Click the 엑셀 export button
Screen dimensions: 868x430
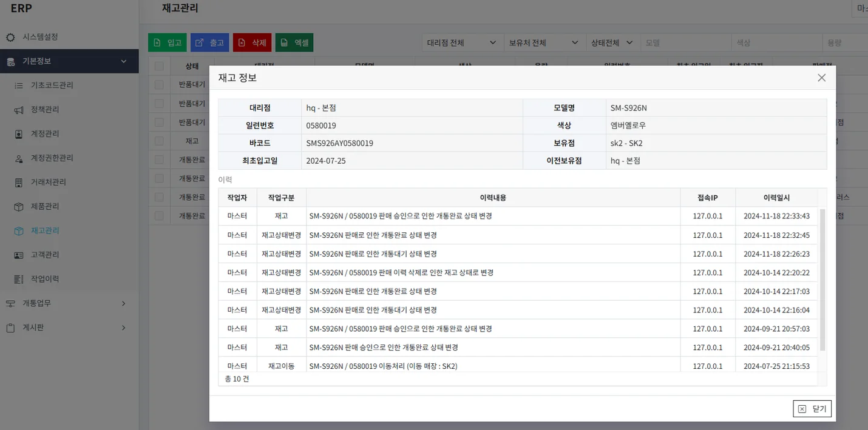(x=294, y=42)
